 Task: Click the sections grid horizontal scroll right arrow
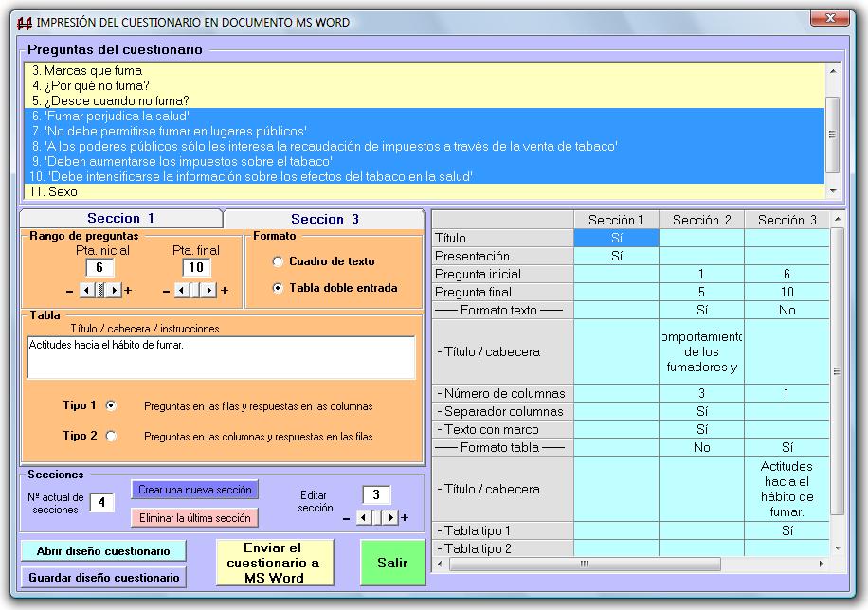click(821, 564)
